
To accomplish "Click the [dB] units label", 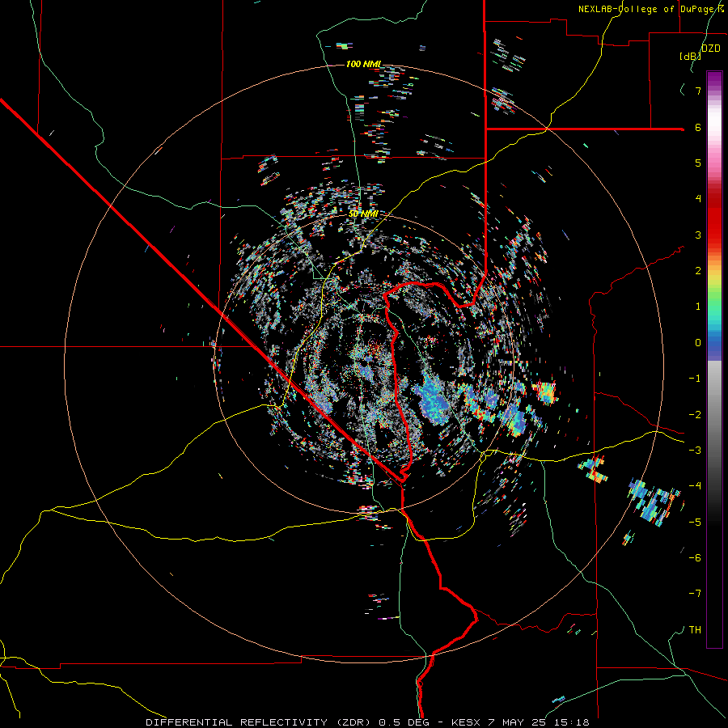I will [x=691, y=56].
